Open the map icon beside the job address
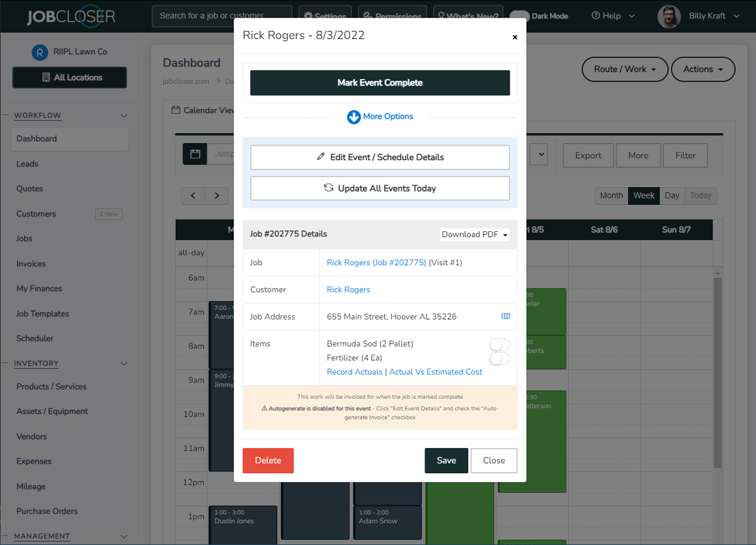The height and width of the screenshot is (545, 756). click(x=505, y=316)
